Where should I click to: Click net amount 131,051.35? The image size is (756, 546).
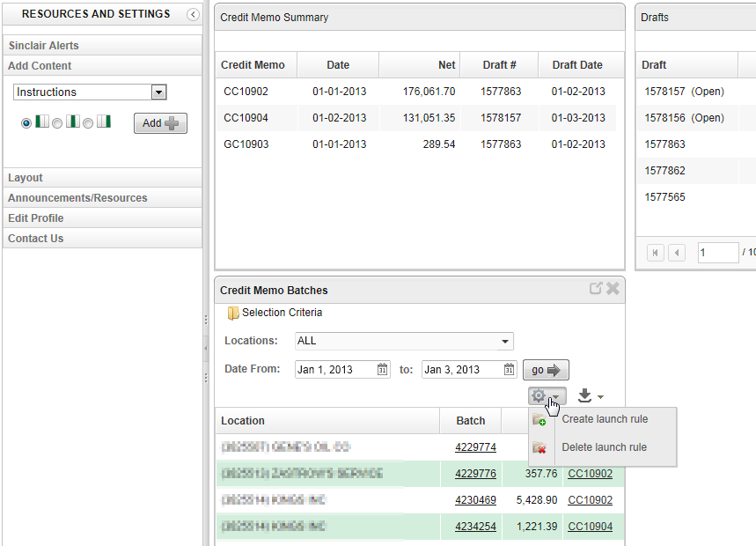429,118
